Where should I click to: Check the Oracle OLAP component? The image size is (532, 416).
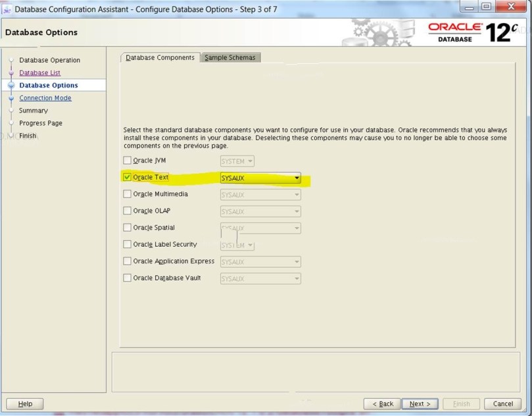[128, 211]
